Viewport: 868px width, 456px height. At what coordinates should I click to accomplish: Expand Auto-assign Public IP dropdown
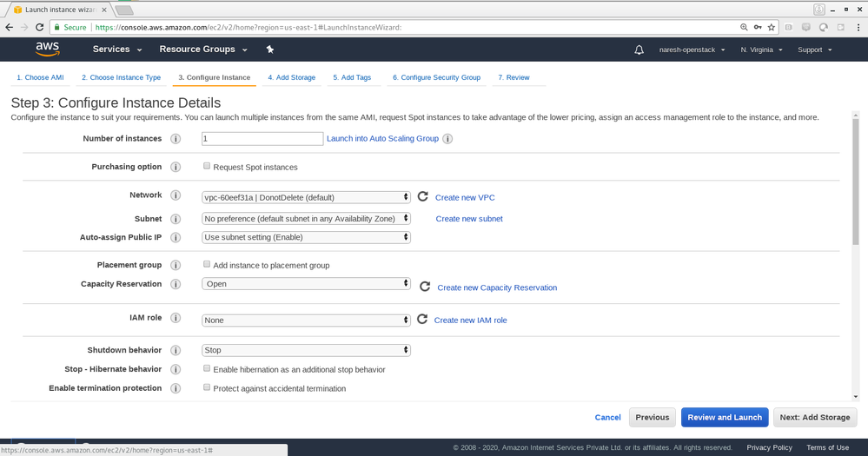tap(306, 237)
